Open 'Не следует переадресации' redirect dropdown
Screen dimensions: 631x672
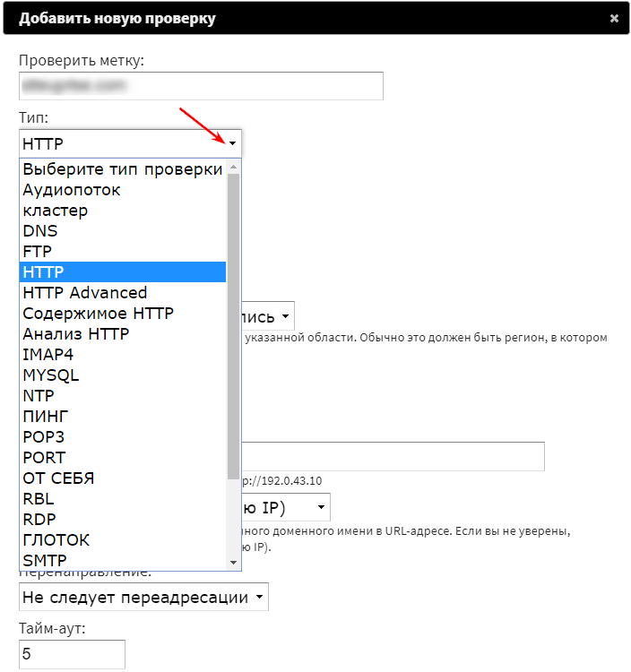click(143, 597)
